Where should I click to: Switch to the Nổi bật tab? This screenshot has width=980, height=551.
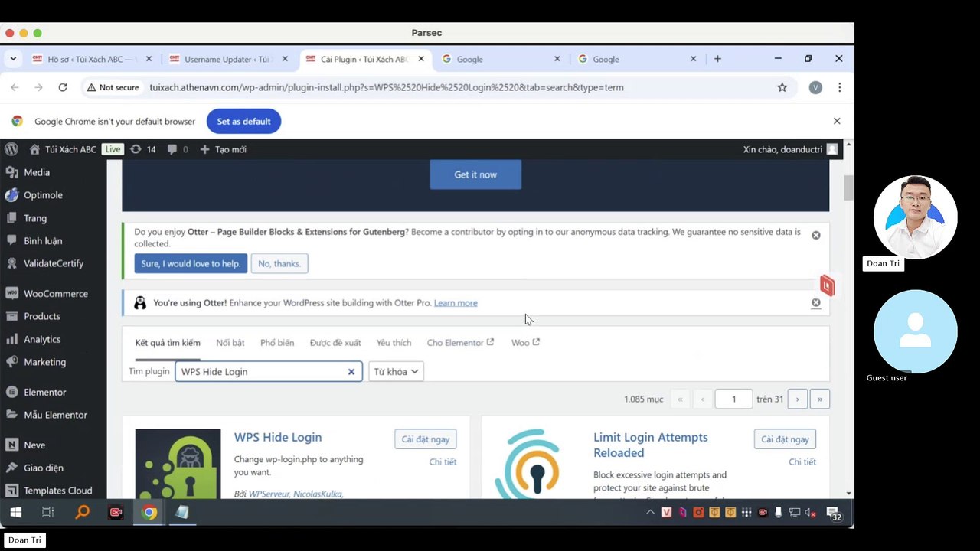(230, 343)
